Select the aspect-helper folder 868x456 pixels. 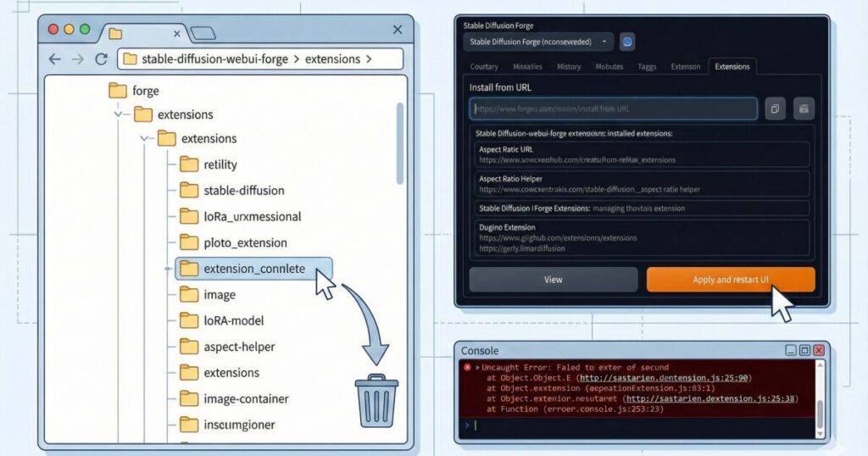(239, 347)
